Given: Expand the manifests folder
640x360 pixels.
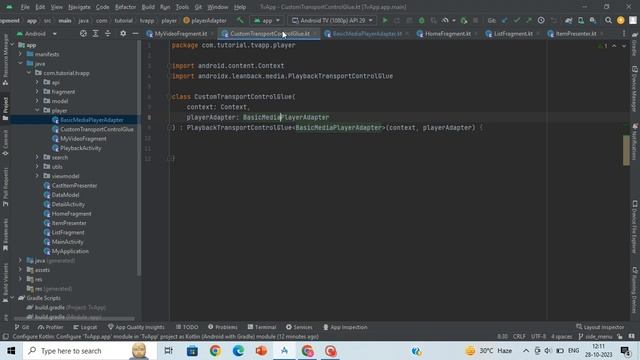Looking at the screenshot, I should tap(20, 54).
